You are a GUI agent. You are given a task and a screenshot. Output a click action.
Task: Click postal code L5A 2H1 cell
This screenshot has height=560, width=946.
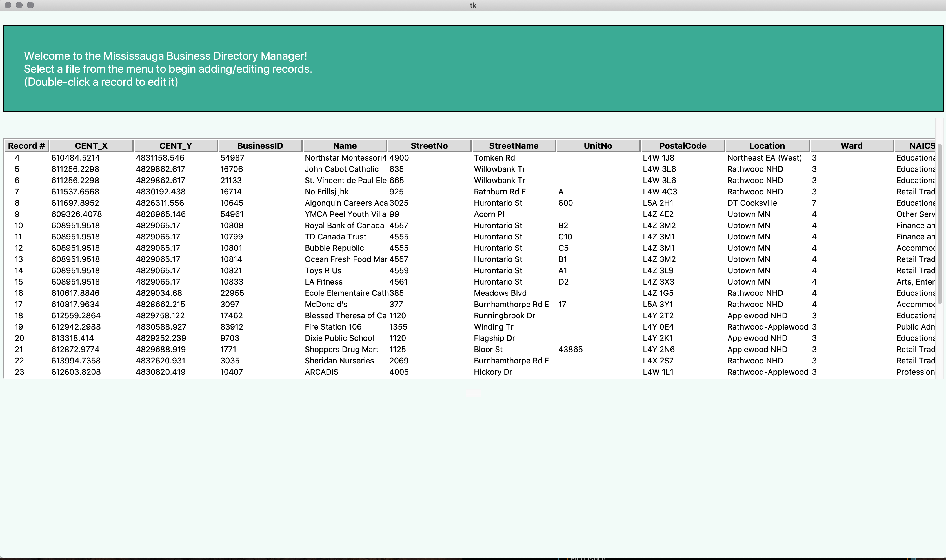(x=658, y=203)
